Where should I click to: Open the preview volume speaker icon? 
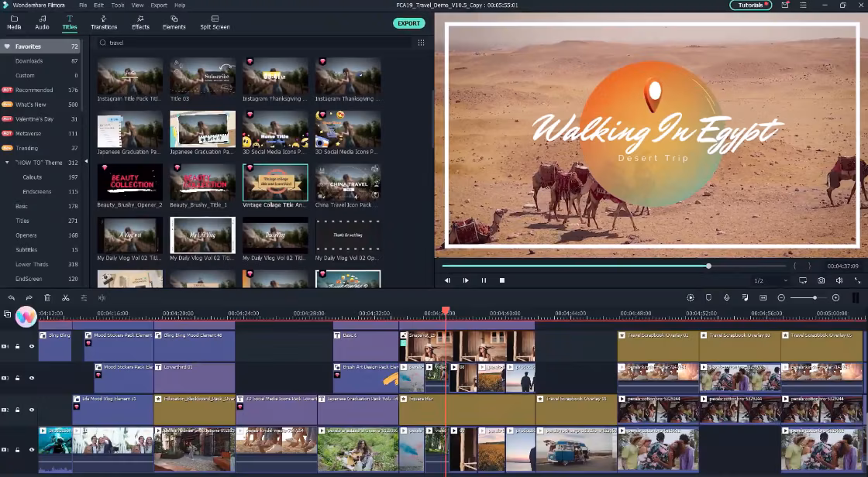click(x=839, y=280)
